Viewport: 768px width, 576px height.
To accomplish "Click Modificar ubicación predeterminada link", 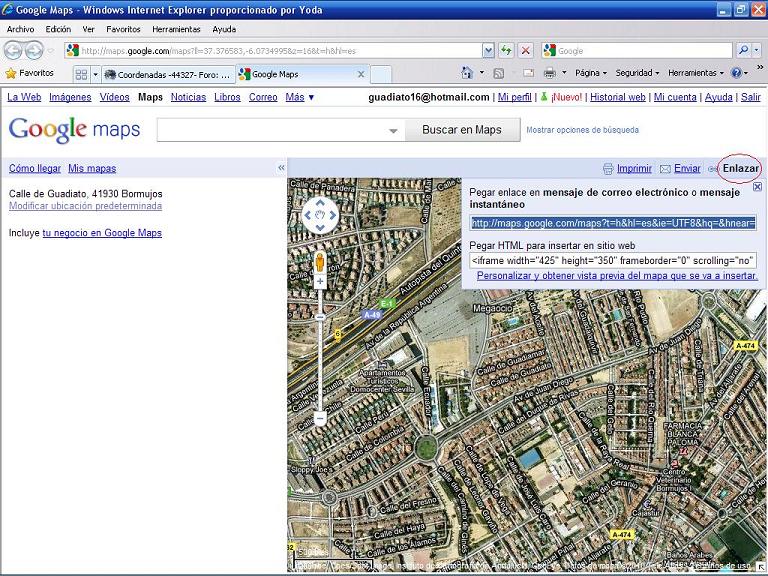I will (x=85, y=206).
